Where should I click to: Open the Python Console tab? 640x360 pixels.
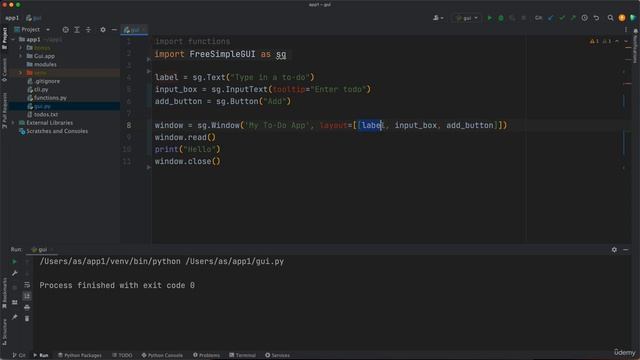pyautogui.click(x=162, y=355)
